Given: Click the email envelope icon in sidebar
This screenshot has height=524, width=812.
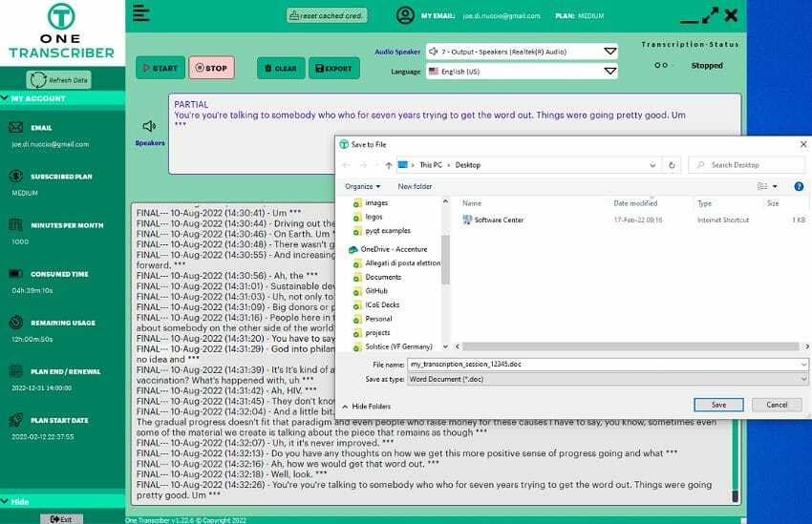Looking at the screenshot, I should pos(16,127).
